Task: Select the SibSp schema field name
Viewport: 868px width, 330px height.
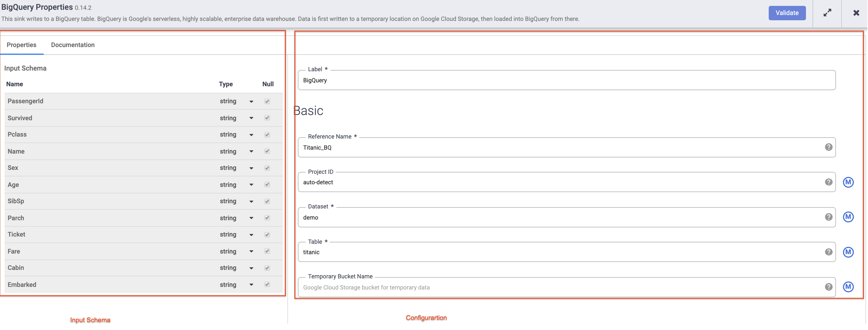Action: [16, 201]
